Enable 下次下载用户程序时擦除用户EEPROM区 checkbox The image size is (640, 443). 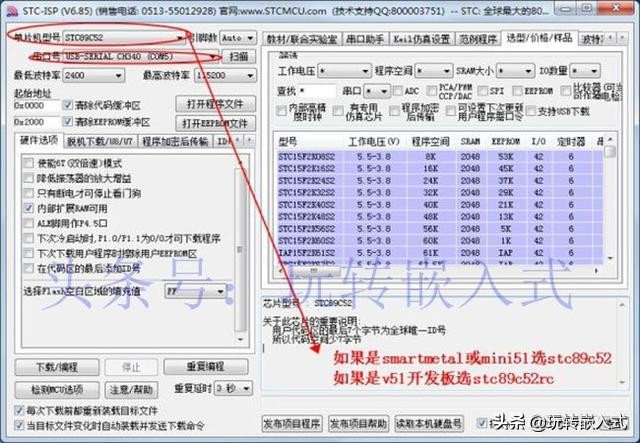click(28, 254)
